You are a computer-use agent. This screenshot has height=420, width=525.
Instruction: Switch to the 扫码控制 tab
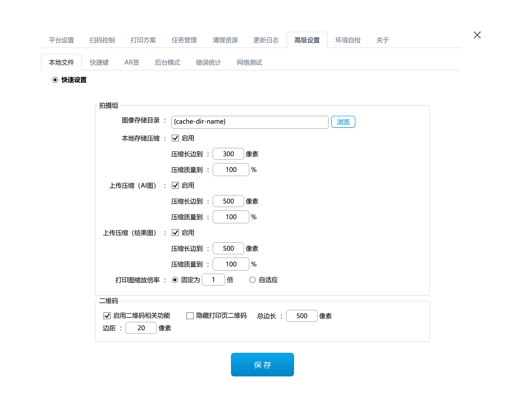click(102, 40)
